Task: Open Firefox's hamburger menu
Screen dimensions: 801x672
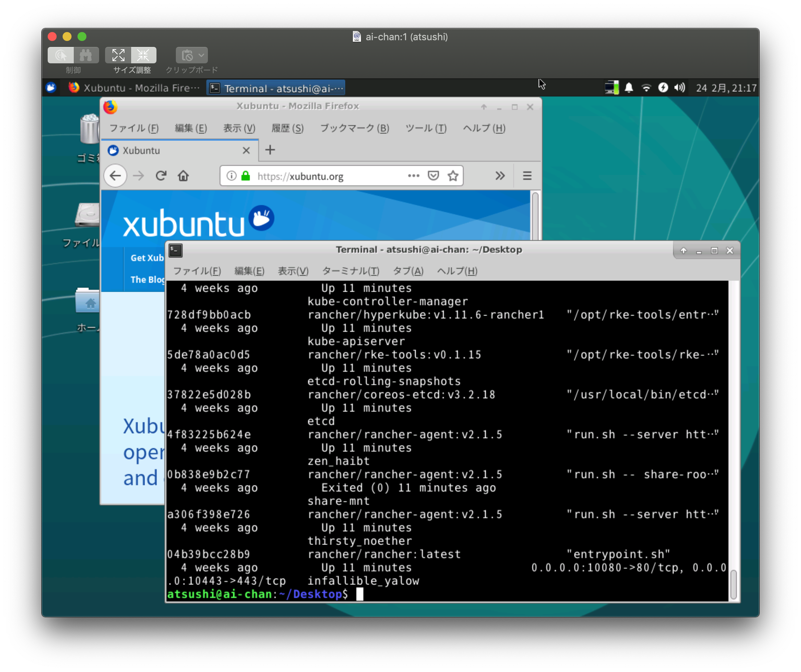Action: pos(527,176)
